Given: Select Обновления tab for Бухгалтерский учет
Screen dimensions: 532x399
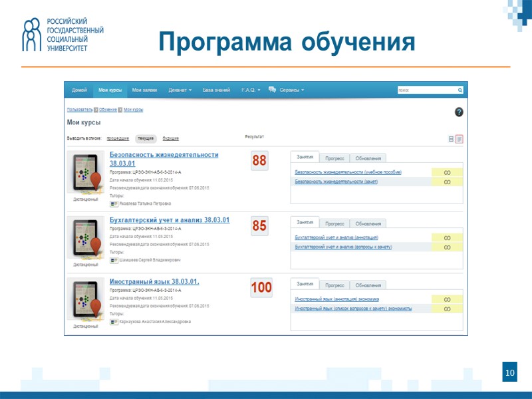Looking at the screenshot, I should pos(368,223).
